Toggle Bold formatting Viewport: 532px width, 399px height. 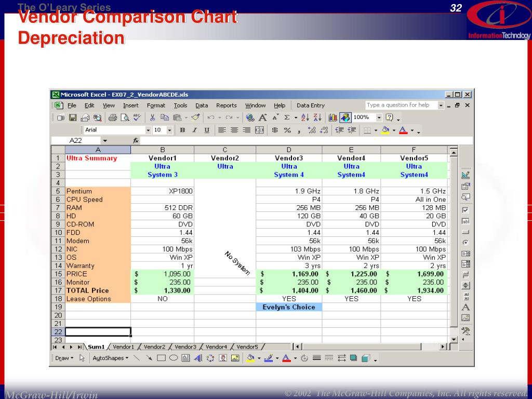click(x=182, y=130)
